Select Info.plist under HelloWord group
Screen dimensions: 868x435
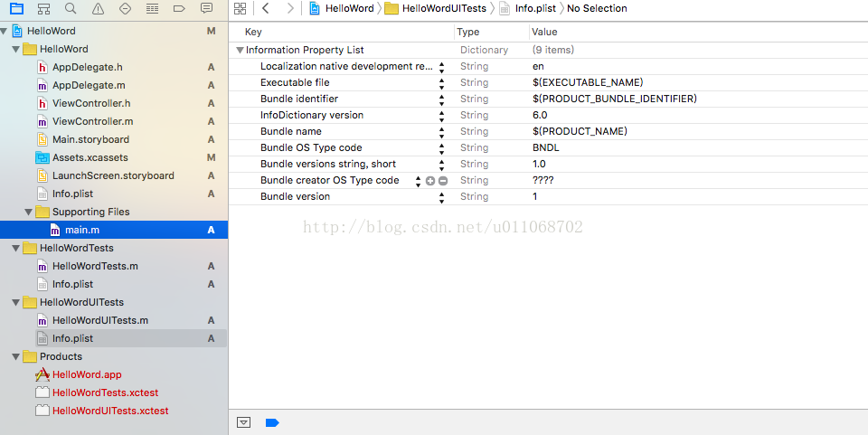click(72, 194)
